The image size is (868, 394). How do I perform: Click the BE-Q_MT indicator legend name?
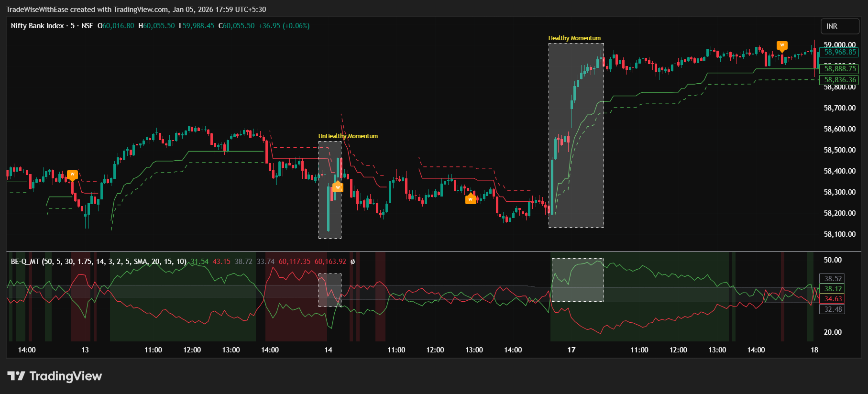point(25,262)
